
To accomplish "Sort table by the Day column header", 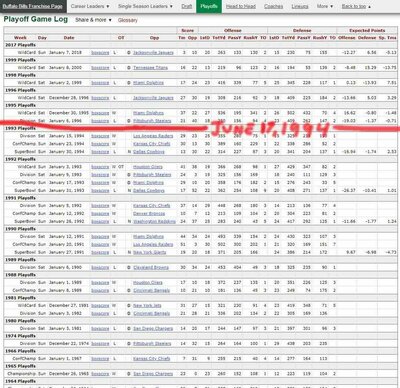I will click(x=42, y=38).
